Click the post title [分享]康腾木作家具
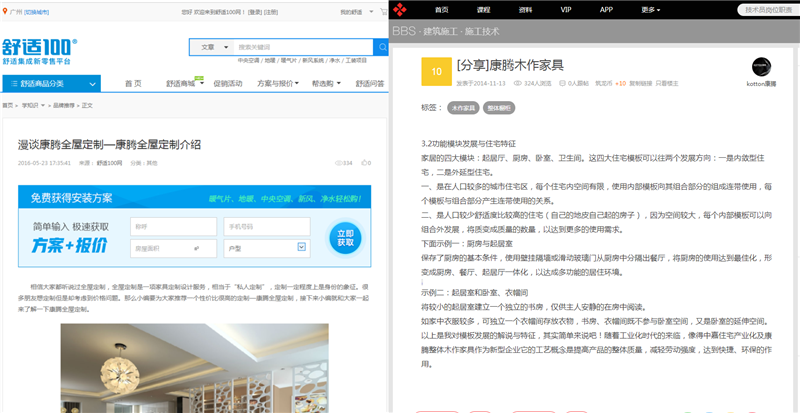This screenshot has width=800, height=413. pyautogui.click(x=510, y=65)
